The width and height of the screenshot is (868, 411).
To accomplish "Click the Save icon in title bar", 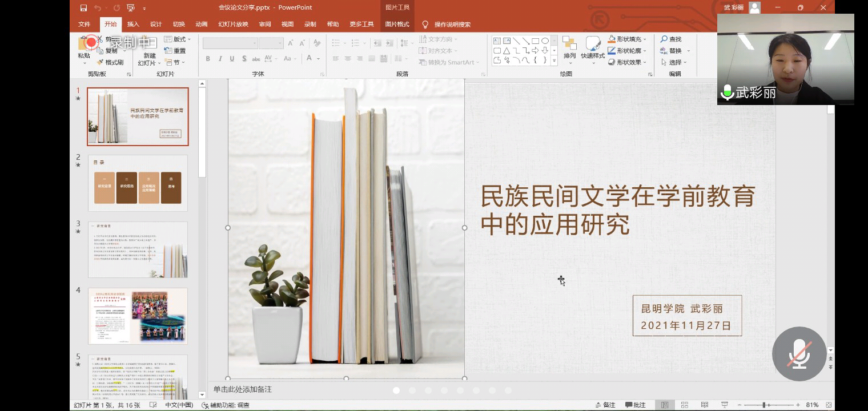I will click(83, 8).
